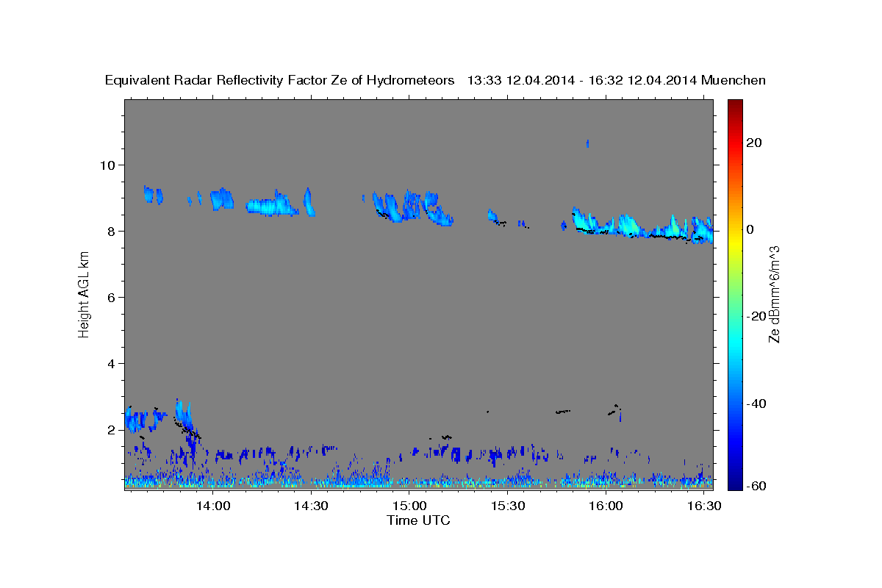Screen dimensions: 882x588
Task: Click the 15:00 time tick label
Action: [410, 506]
